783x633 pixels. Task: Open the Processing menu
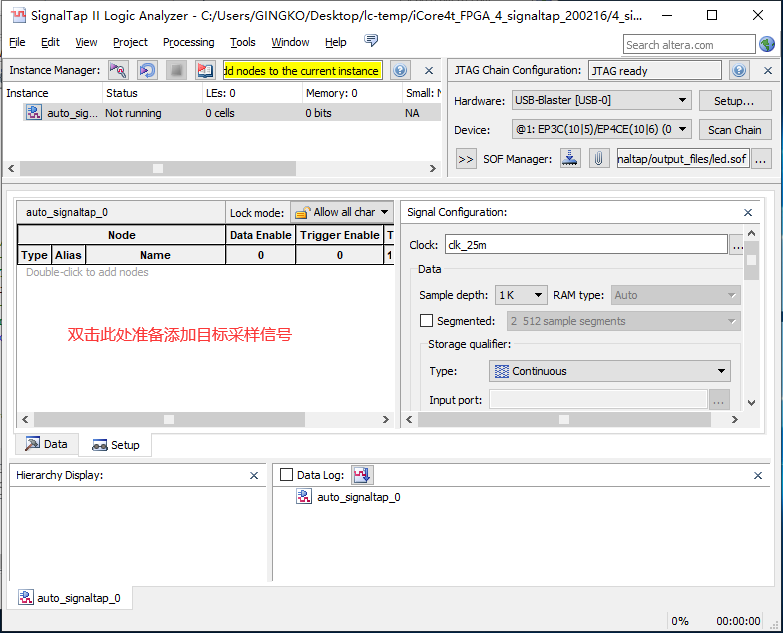(188, 42)
